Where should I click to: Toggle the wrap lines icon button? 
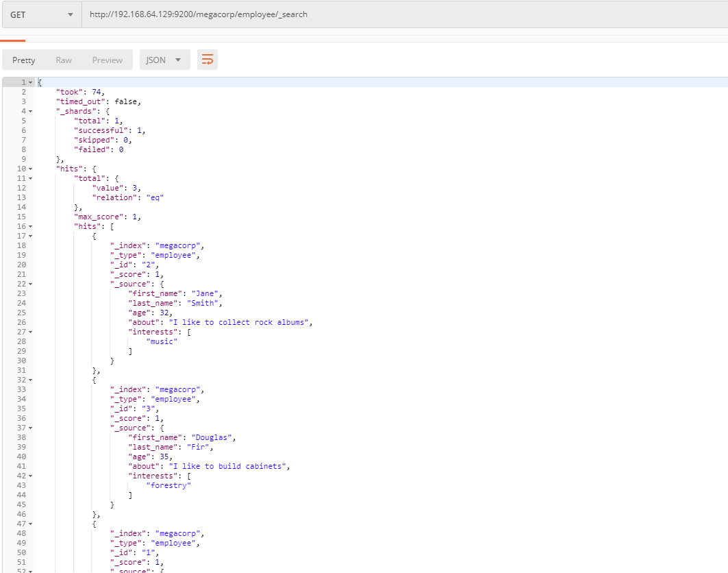point(207,60)
